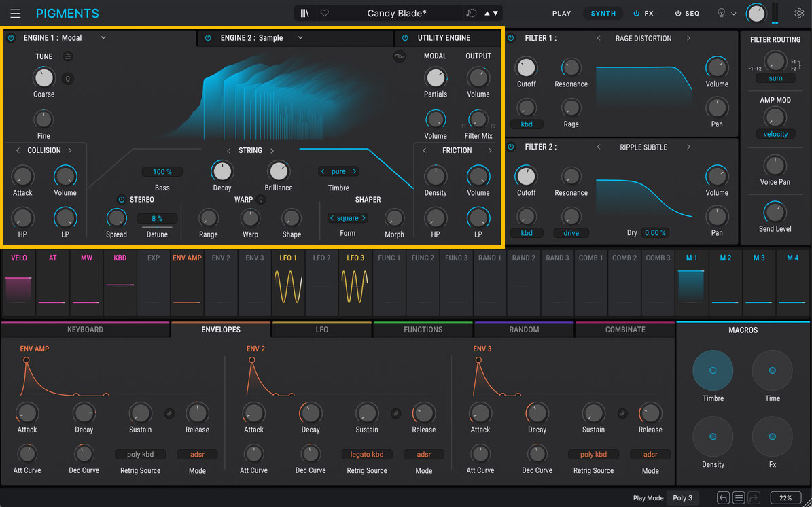The height and width of the screenshot is (507, 812).
Task: Click the ENV 3 link icon beside Sustain
Action: point(622,413)
